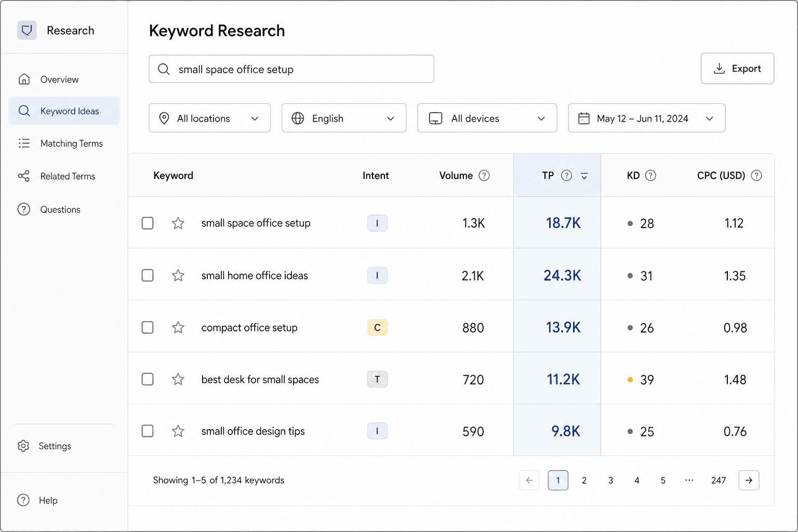
Task: Open the date range May 12 – Jun 11 dropdown
Action: coord(646,118)
